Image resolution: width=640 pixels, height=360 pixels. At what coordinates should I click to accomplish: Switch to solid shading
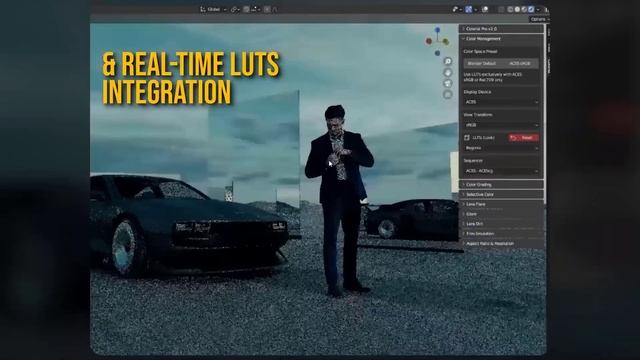(x=517, y=9)
